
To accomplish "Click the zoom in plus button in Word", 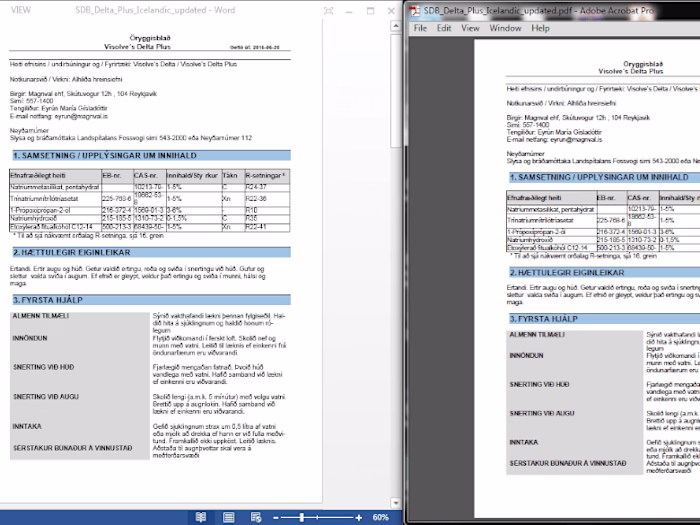I will pos(359,518).
